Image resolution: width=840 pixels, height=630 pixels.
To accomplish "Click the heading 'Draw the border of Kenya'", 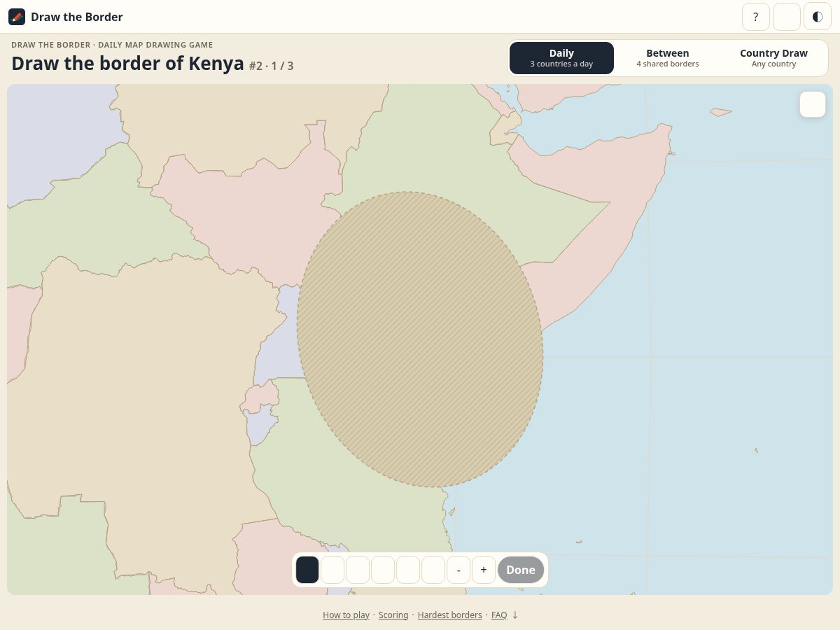I will 127,64.
